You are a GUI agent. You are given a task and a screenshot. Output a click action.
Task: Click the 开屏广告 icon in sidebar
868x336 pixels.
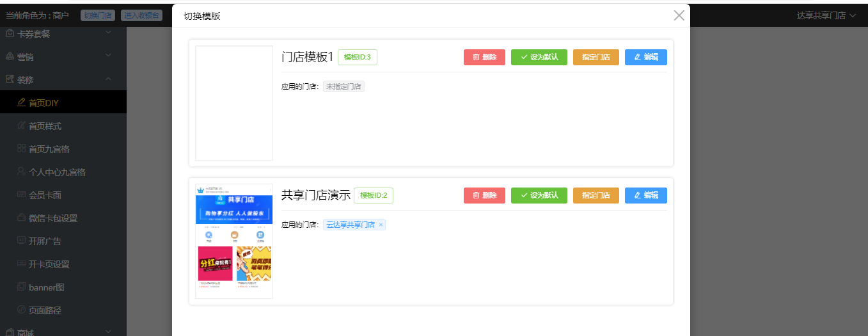tap(22, 241)
